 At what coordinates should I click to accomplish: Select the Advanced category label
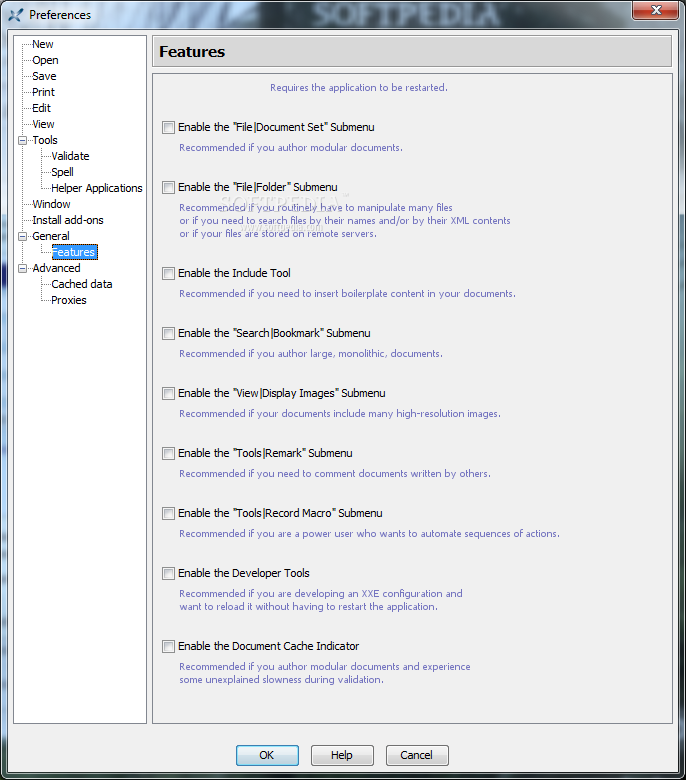pyautogui.click(x=56, y=268)
